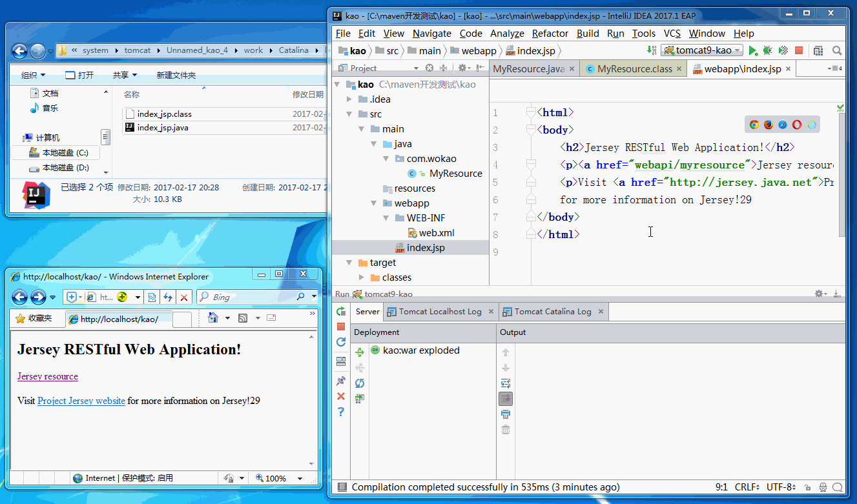Open the Refactor menu
Image resolution: width=857 pixels, height=504 pixels.
click(x=550, y=34)
